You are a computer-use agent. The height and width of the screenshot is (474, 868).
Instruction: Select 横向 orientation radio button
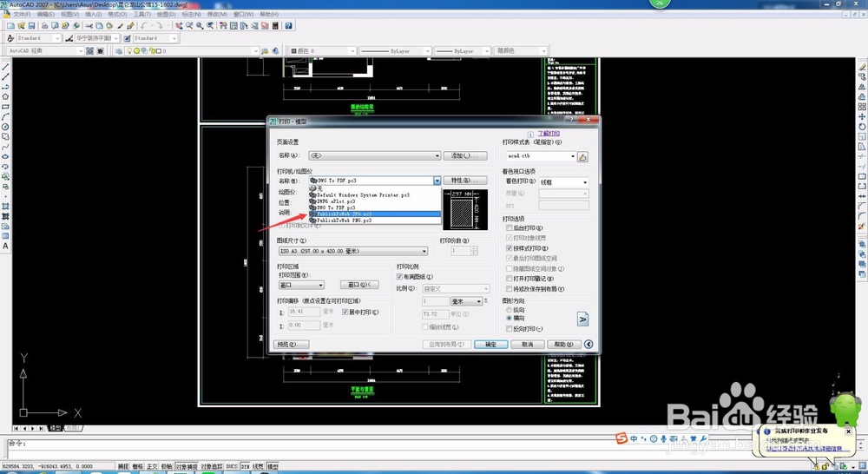[x=510, y=319]
